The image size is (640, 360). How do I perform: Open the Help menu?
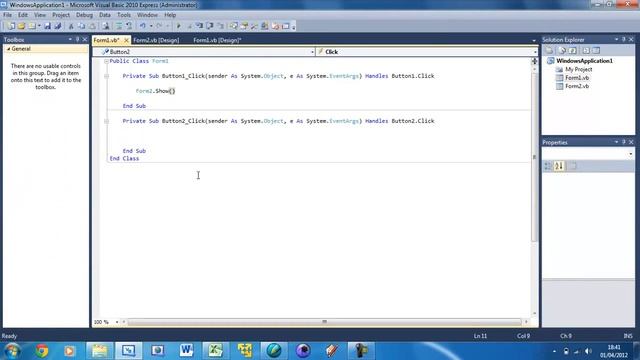(170, 15)
